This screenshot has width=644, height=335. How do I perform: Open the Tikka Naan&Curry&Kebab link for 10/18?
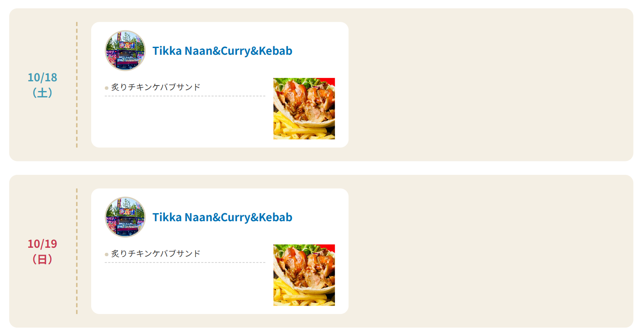click(222, 51)
